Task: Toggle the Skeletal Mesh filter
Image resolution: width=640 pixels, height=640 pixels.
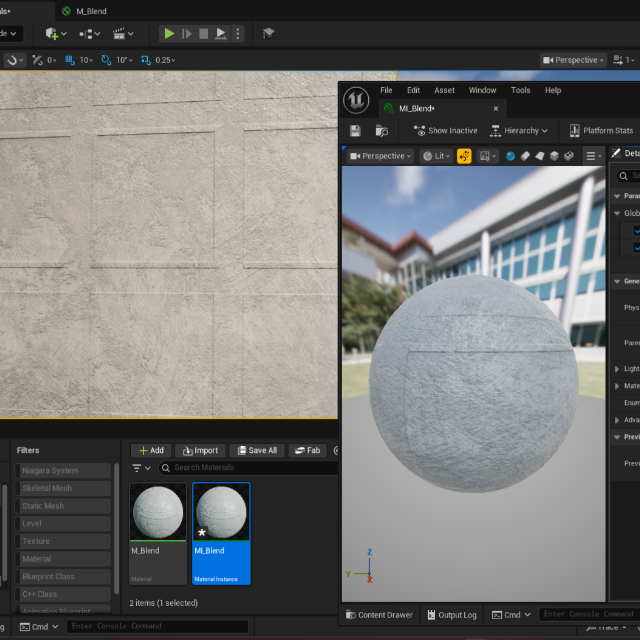Action: coord(63,488)
